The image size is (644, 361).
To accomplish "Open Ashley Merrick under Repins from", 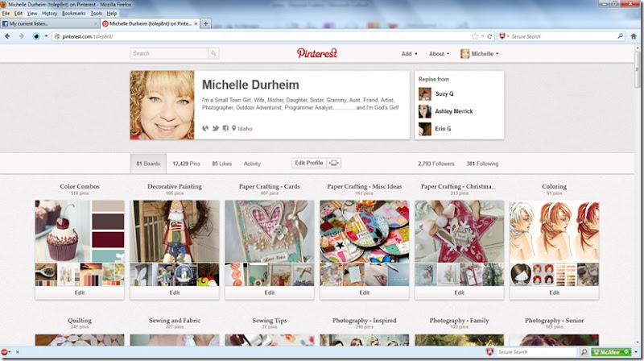I will point(454,111).
